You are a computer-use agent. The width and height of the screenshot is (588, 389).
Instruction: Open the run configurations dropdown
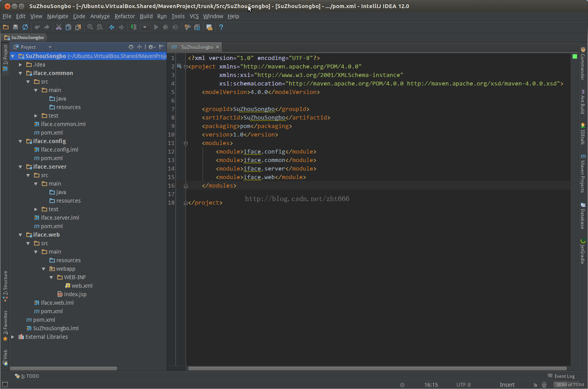[145, 27]
